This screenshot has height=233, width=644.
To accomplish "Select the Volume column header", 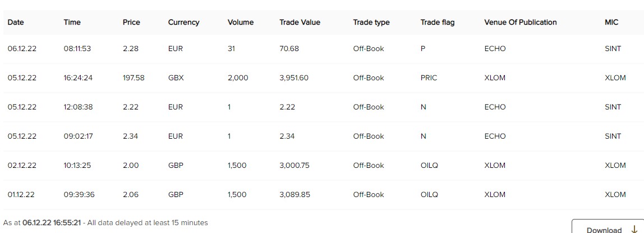I will [x=241, y=22].
